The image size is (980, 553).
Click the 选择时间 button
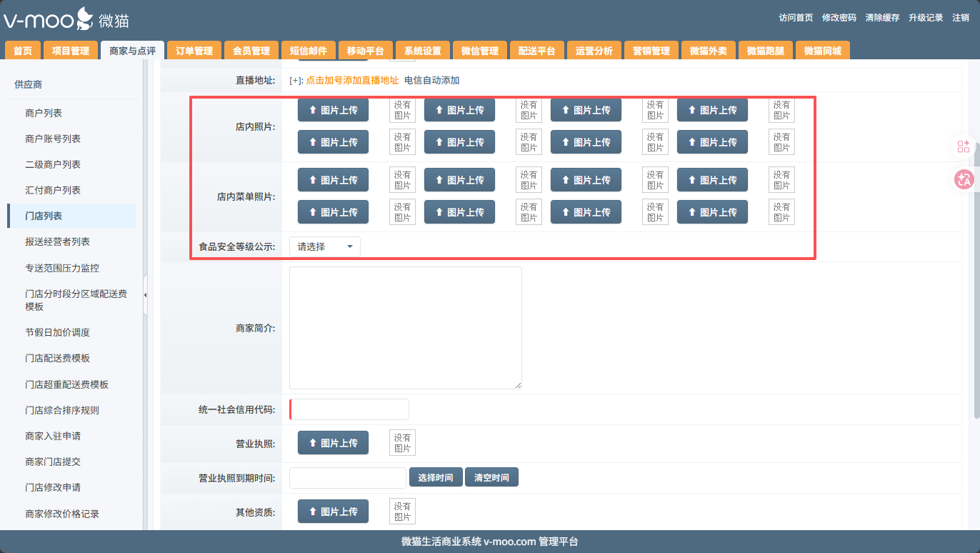[x=435, y=477]
